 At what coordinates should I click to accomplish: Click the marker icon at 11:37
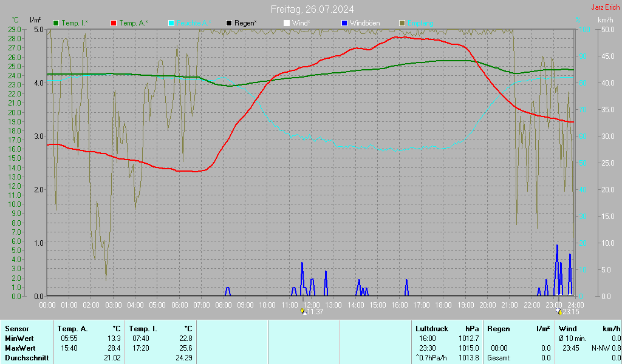coord(304,311)
